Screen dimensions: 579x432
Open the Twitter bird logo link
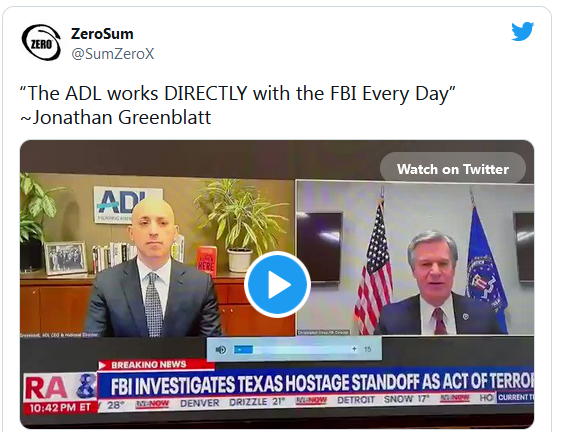coord(523,31)
